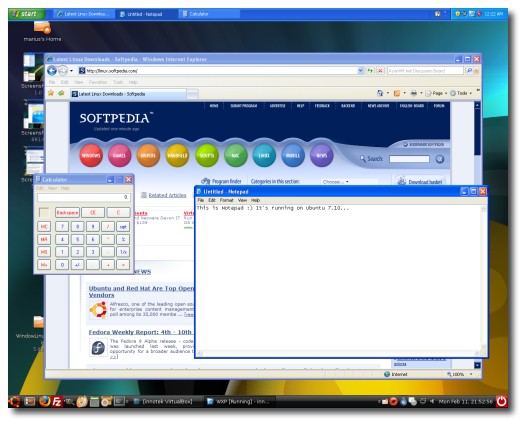This screenshot has width=521, height=421.
Task: Click the purple NEWS ball on Softpedia
Action: pyautogui.click(x=321, y=155)
